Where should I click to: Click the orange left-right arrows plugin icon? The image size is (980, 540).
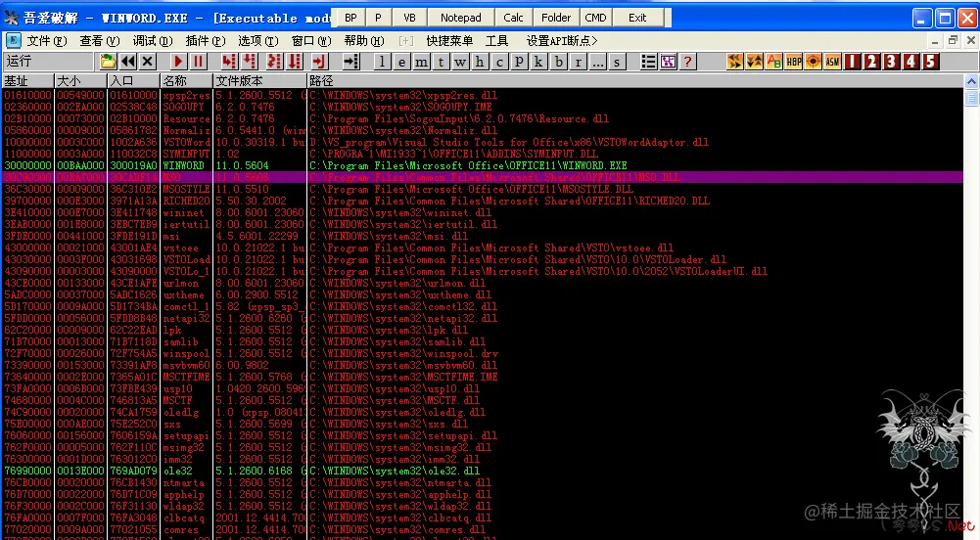pyautogui.click(x=735, y=62)
